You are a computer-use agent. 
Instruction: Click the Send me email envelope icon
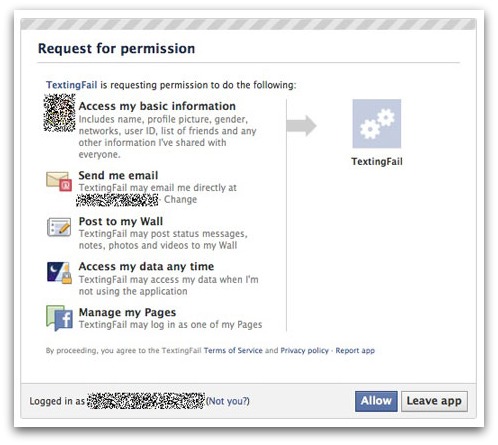click(x=59, y=181)
